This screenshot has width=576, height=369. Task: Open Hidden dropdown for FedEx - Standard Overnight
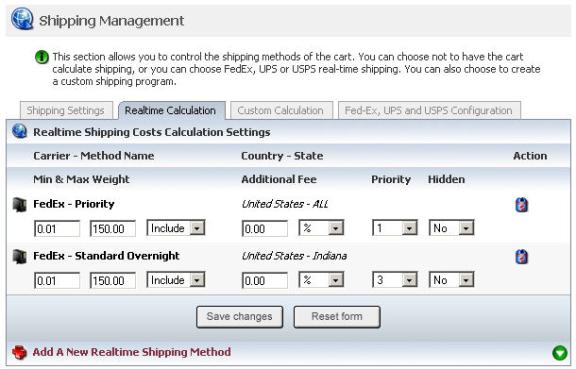(451, 280)
